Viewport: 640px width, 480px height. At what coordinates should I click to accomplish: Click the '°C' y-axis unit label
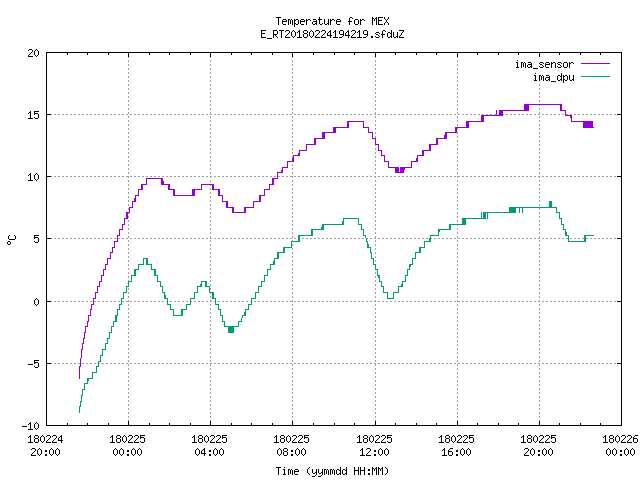click(x=11, y=240)
